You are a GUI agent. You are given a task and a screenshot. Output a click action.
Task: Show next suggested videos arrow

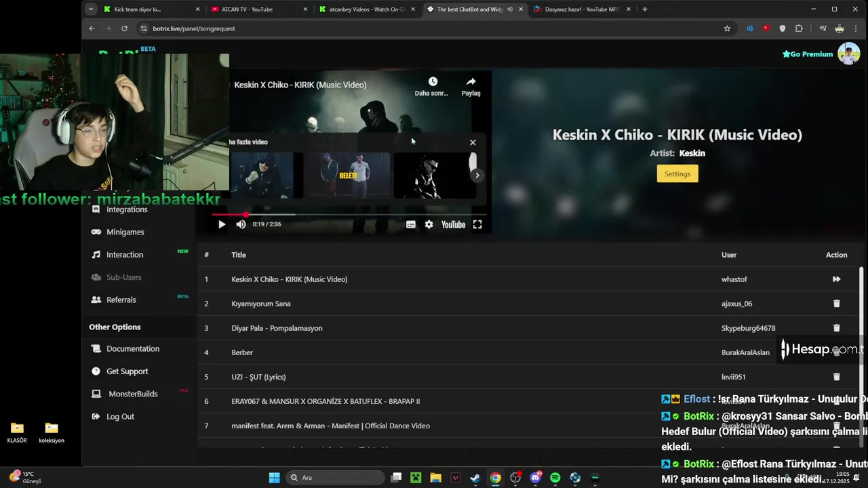pyautogui.click(x=477, y=176)
